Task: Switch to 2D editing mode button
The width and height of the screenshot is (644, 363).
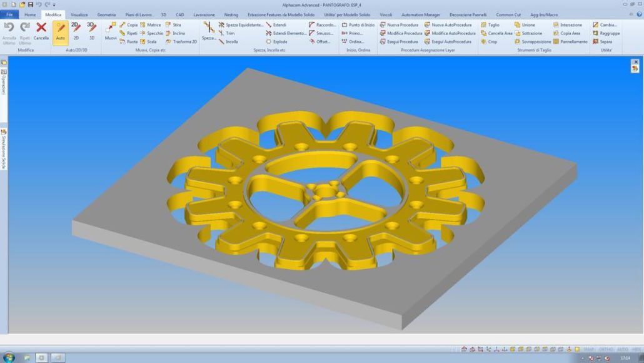Action: click(x=76, y=31)
